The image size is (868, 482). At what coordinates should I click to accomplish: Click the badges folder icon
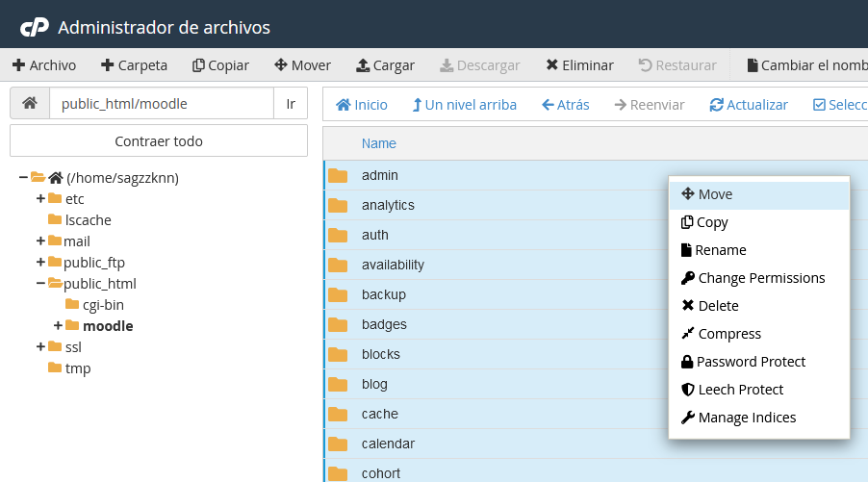click(338, 325)
